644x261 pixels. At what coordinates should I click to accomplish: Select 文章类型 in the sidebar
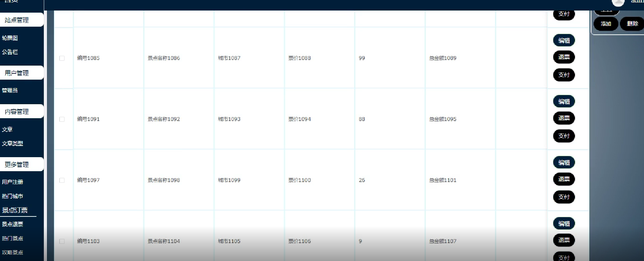pyautogui.click(x=12, y=143)
